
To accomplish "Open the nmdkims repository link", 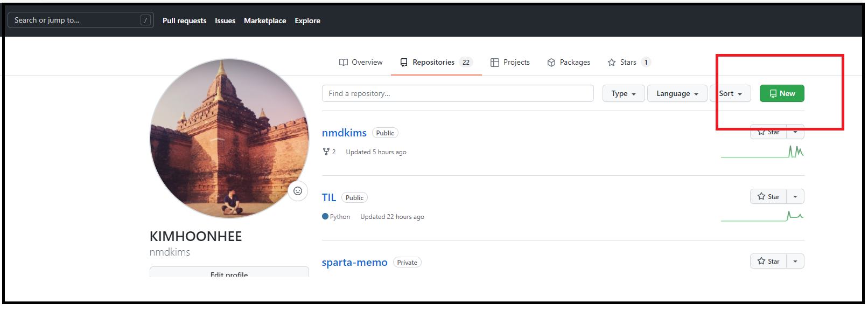I will [x=344, y=133].
